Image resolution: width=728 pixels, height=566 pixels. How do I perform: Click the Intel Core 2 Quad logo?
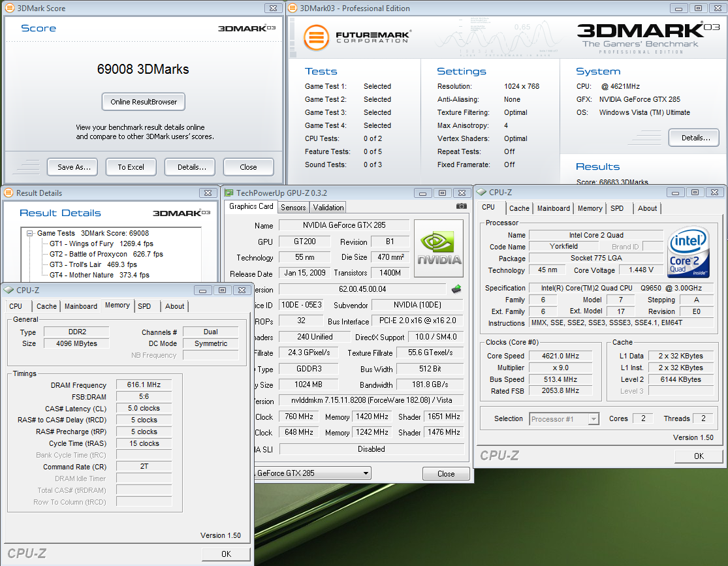pos(689,251)
